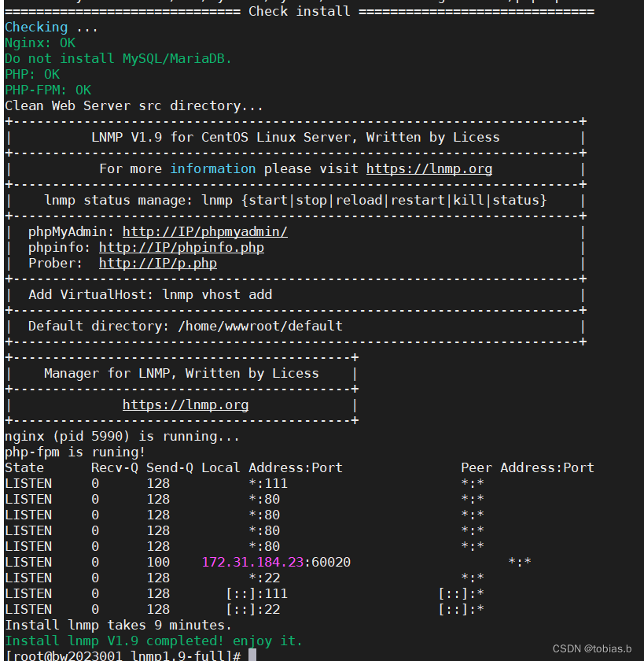Image resolution: width=644 pixels, height=661 pixels.
Task: Click the root@bw2023001 shell prompt
Action: click(123, 656)
